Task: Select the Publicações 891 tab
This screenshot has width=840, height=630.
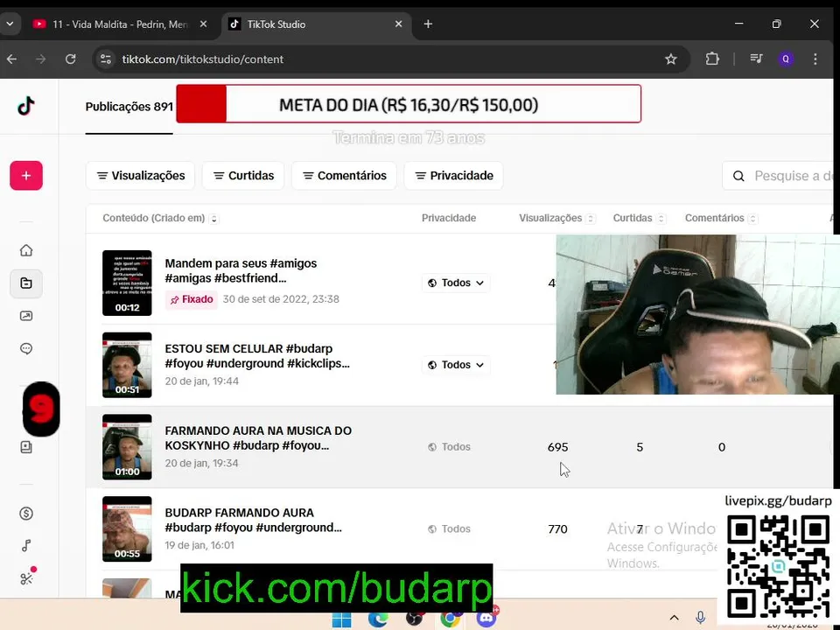Action: [129, 107]
